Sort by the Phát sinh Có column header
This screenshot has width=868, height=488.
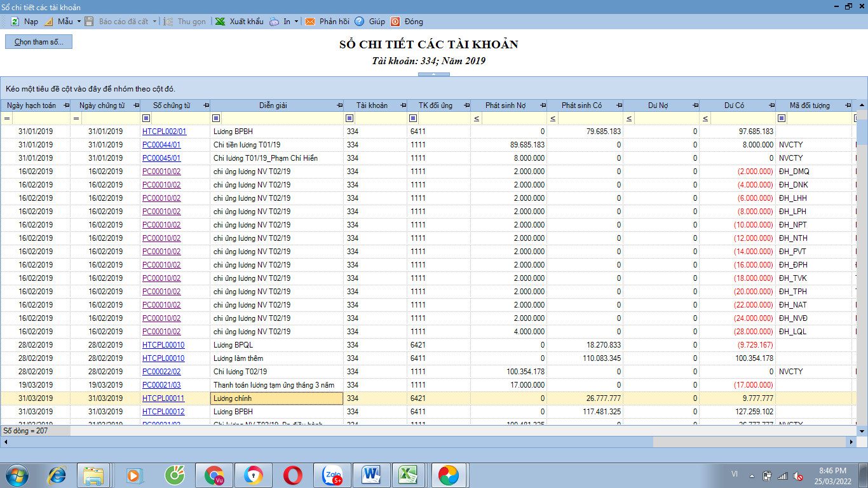[x=581, y=105]
